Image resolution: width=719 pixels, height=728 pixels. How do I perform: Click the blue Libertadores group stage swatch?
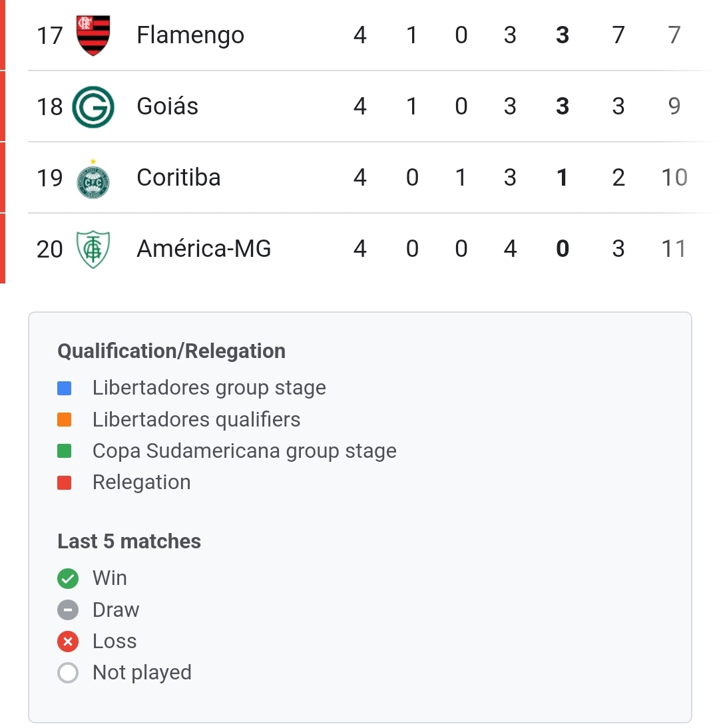coord(64,388)
